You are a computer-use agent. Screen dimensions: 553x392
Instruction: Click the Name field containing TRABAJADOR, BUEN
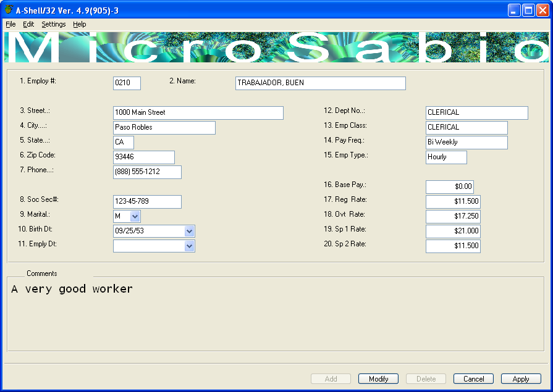point(320,83)
